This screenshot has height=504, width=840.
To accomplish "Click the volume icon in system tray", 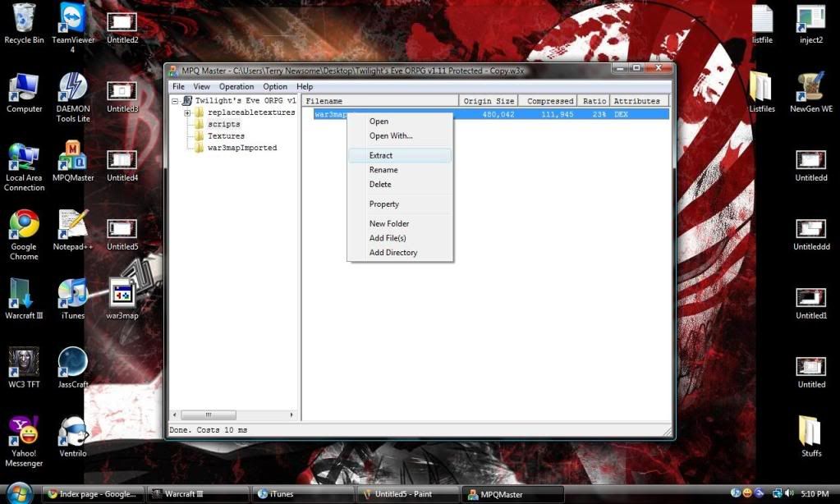I will (789, 493).
